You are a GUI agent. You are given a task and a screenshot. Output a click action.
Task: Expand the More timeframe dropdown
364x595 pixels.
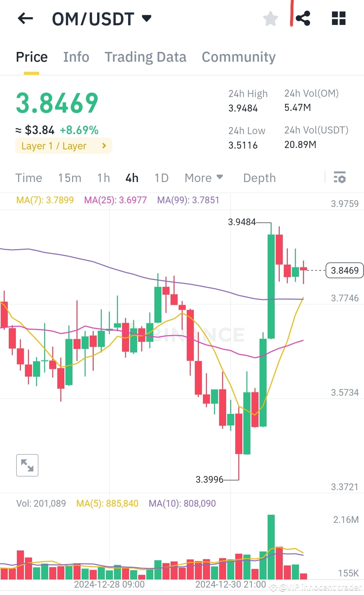point(203,178)
